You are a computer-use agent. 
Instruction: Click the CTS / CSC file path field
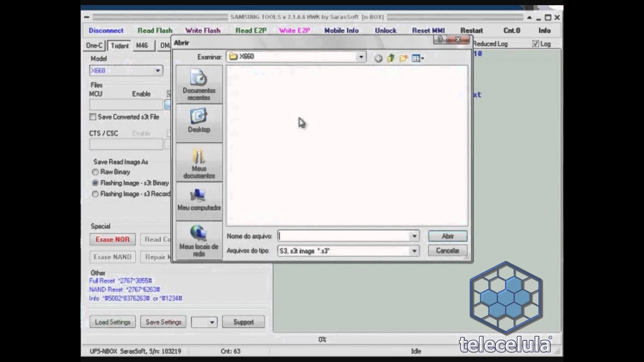point(126,144)
